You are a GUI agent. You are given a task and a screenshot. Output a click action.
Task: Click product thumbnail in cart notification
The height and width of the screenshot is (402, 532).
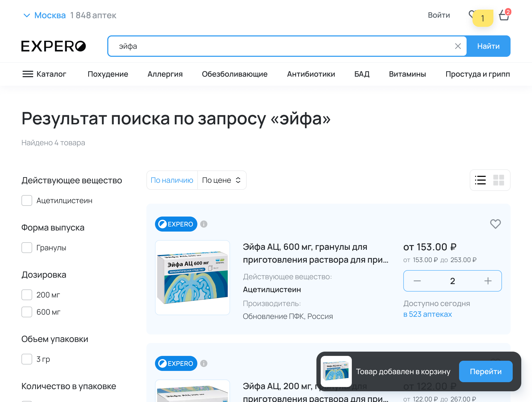tap(336, 371)
